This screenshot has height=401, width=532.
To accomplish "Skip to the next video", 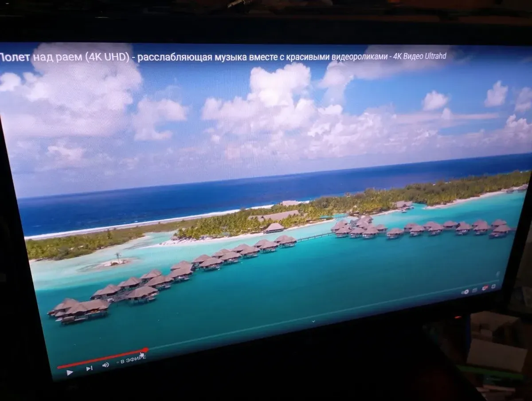I will tap(89, 368).
